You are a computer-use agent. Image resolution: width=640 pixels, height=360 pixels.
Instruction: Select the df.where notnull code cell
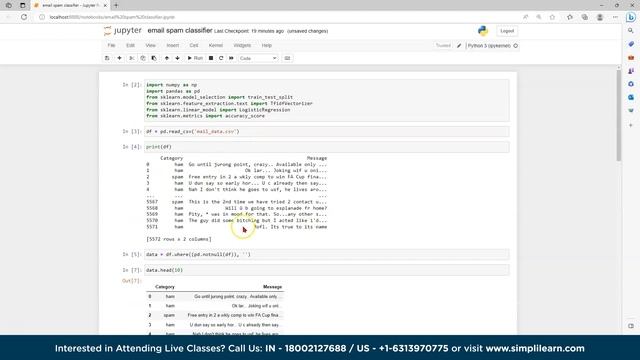327,254
